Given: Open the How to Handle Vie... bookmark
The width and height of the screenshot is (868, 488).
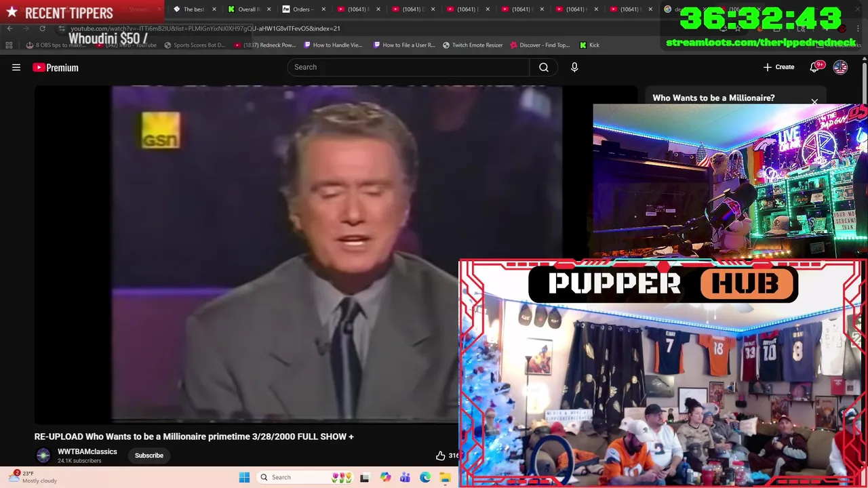Looking at the screenshot, I should click(x=333, y=45).
